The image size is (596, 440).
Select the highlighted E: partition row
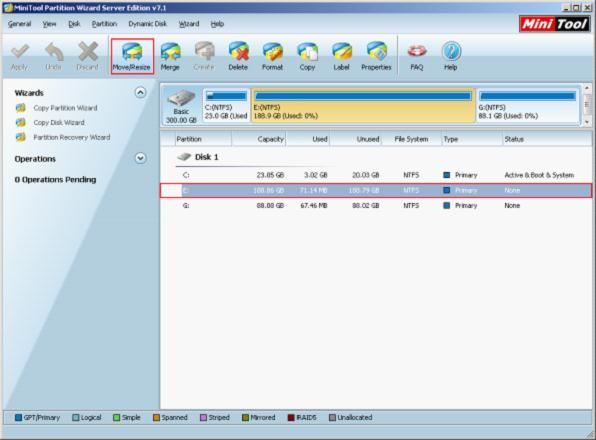pyautogui.click(x=376, y=190)
